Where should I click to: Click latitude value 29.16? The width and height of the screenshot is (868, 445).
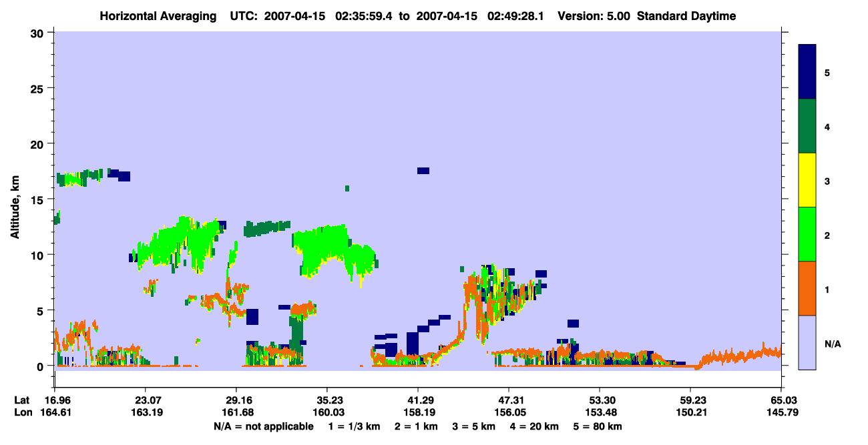(236, 400)
